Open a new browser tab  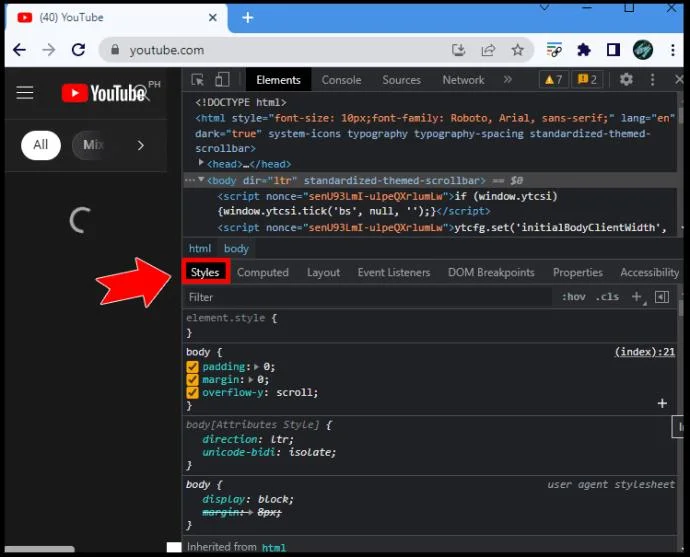pyautogui.click(x=248, y=18)
